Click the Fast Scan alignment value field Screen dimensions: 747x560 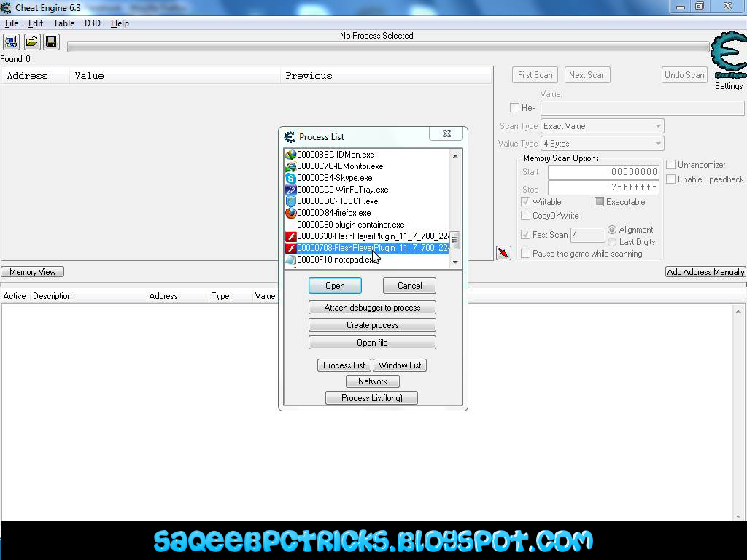pyautogui.click(x=587, y=235)
